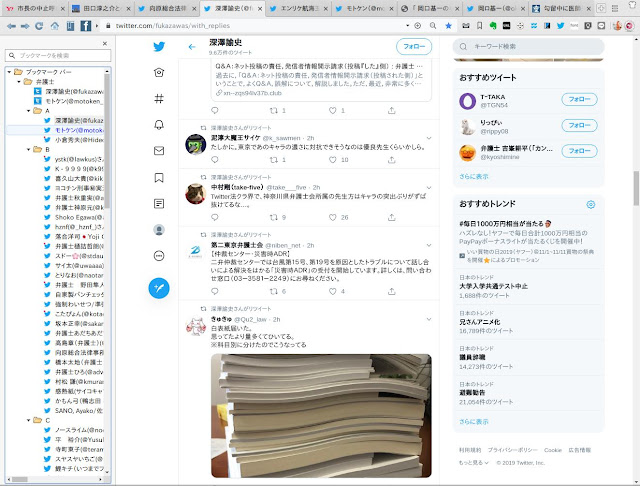Image resolution: width=640 pixels, height=486 pixels.
Task: Share the 第二東京弁護士会 tweet
Action: tap(391, 291)
